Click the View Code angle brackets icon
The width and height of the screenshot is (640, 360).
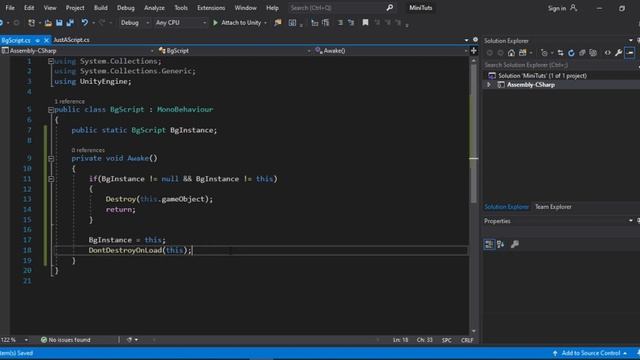coord(607,53)
